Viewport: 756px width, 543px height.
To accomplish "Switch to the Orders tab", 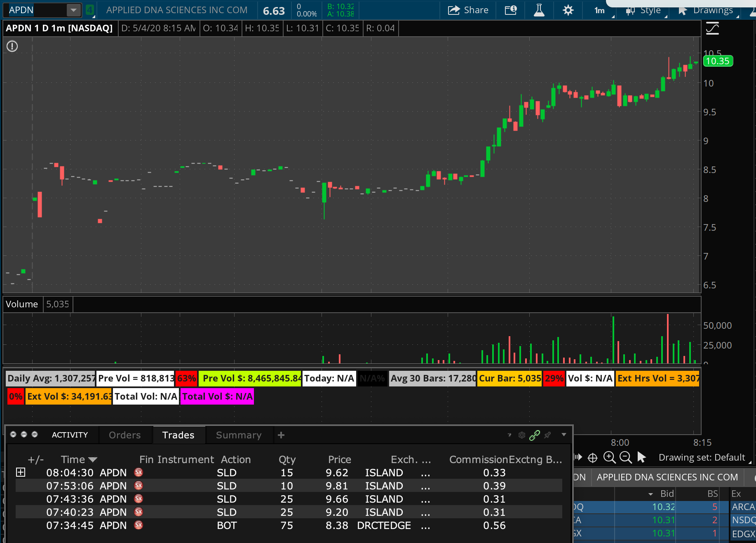I will pyautogui.click(x=124, y=435).
